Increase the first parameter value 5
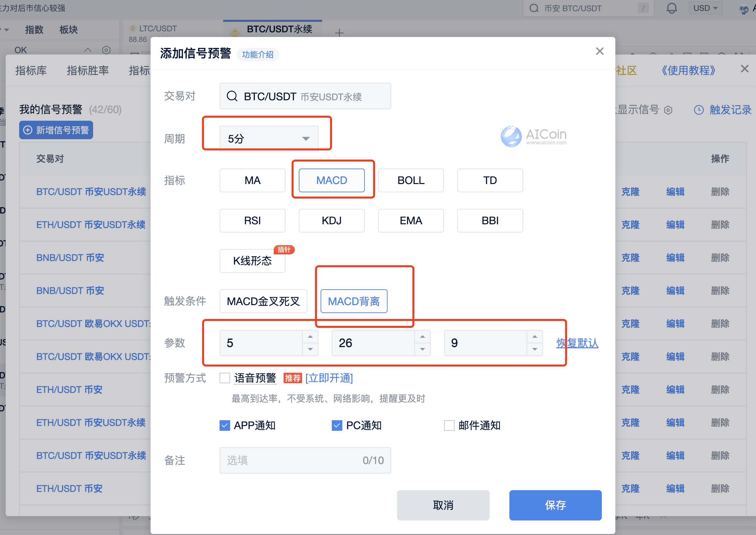 [310, 337]
